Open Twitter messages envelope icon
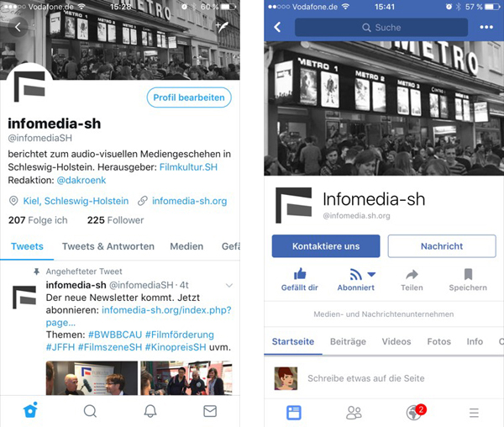 (x=210, y=411)
